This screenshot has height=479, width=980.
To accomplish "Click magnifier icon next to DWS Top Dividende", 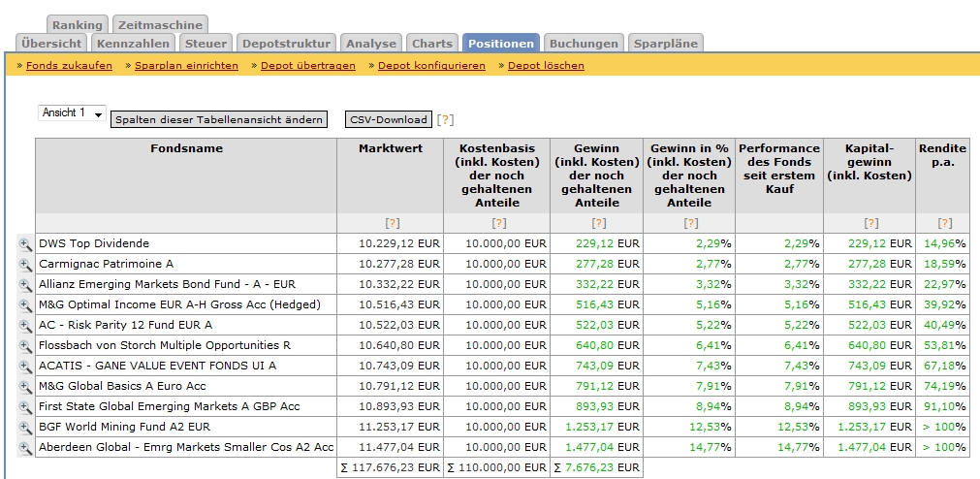I will pyautogui.click(x=25, y=244).
